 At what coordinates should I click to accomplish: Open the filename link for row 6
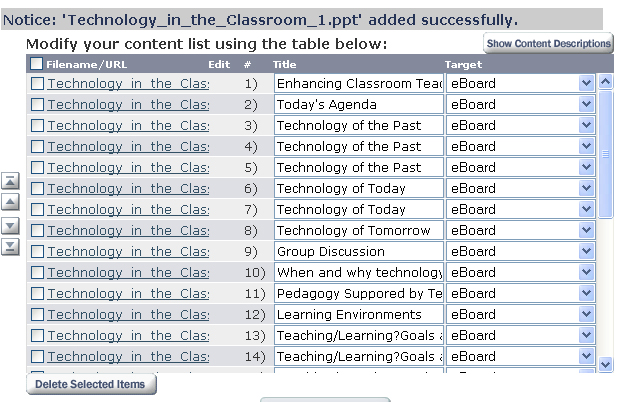[x=128, y=189]
